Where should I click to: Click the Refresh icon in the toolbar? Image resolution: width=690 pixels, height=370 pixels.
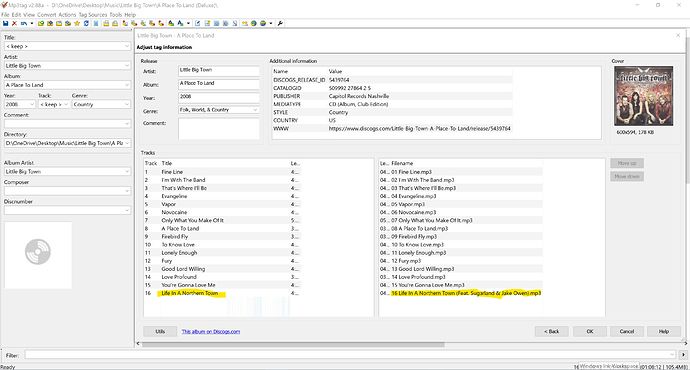coord(86,23)
